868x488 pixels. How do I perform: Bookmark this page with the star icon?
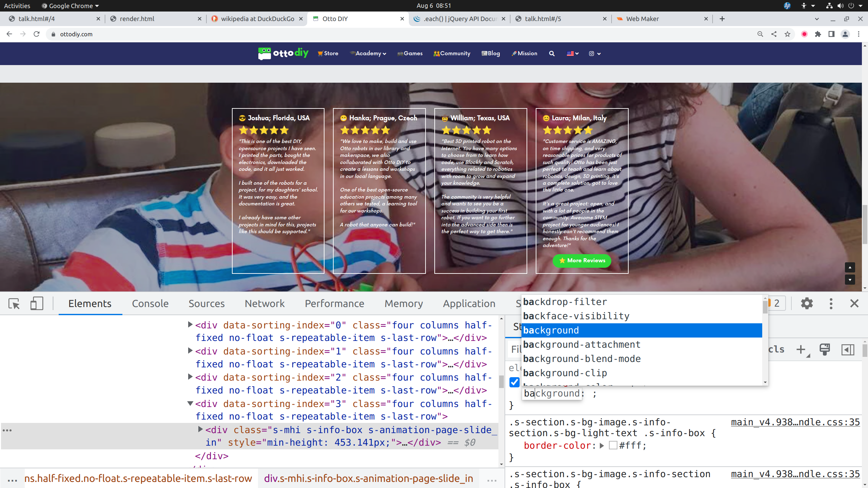pyautogui.click(x=787, y=34)
